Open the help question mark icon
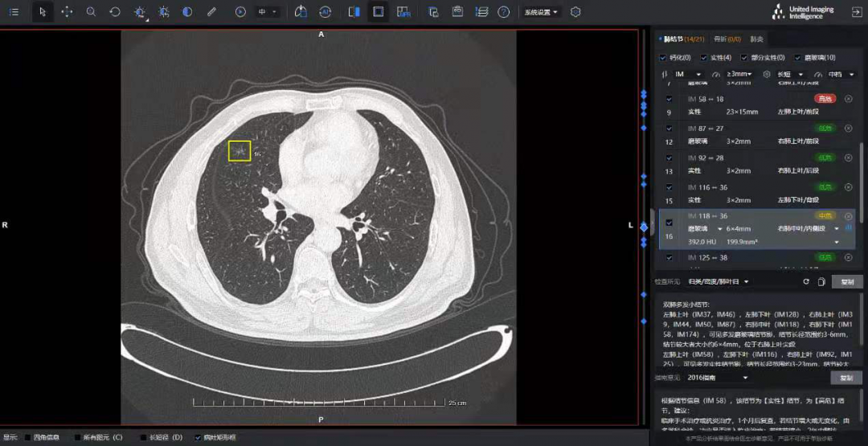This screenshot has height=446, width=868. [x=504, y=11]
